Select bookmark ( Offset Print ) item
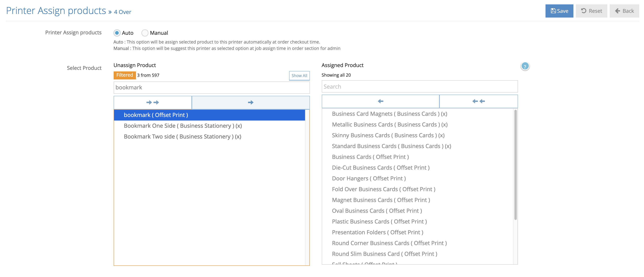This screenshot has height=277, width=644. [156, 115]
